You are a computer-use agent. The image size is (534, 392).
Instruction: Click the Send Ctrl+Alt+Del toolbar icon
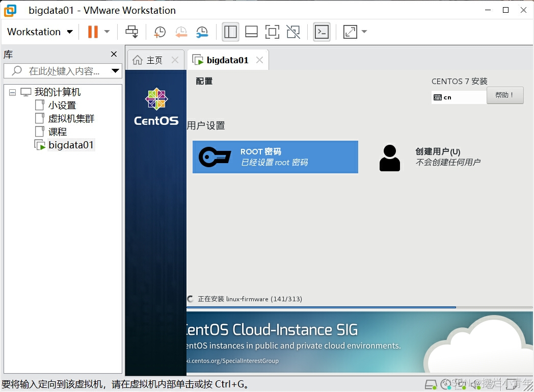[x=132, y=32]
